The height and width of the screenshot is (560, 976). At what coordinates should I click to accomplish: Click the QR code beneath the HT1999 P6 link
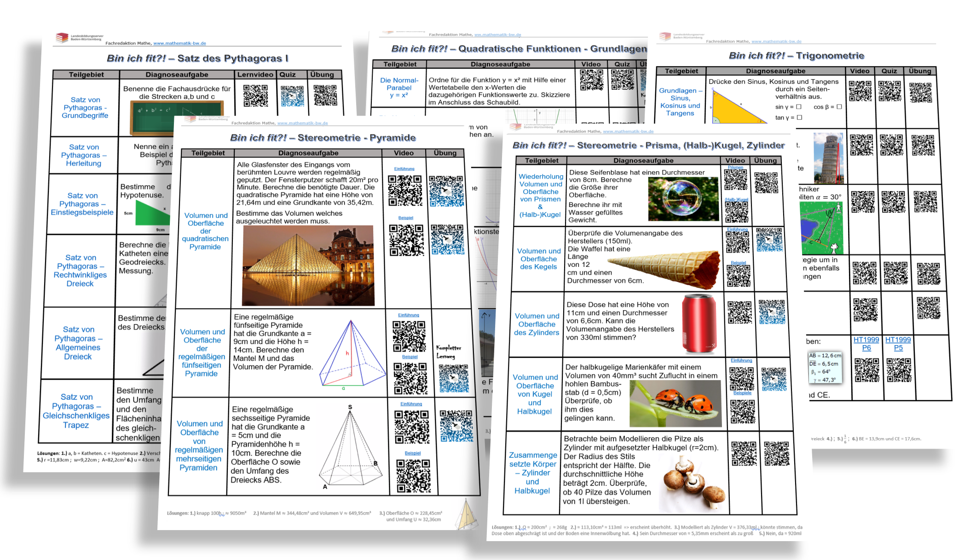point(867,370)
